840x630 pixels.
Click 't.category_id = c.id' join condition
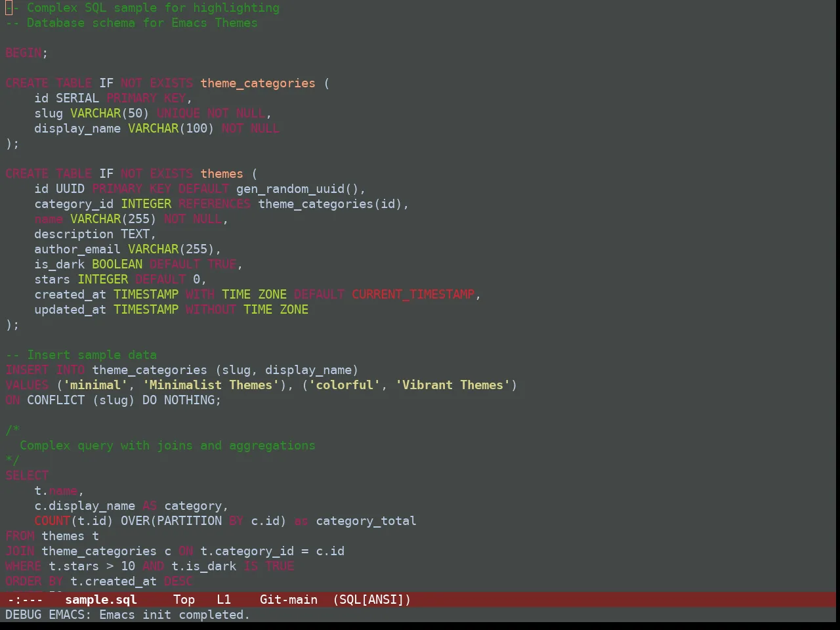(272, 551)
